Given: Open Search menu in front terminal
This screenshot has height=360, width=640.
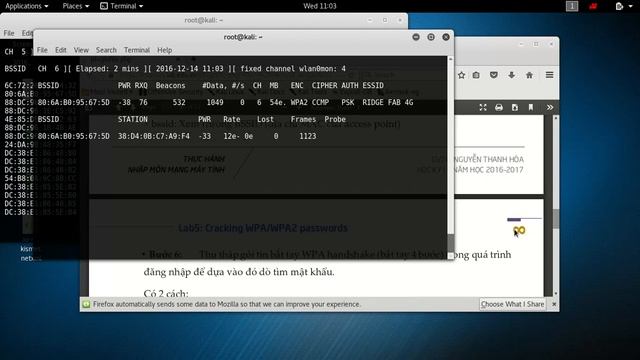Looking at the screenshot, I should coord(106,50).
